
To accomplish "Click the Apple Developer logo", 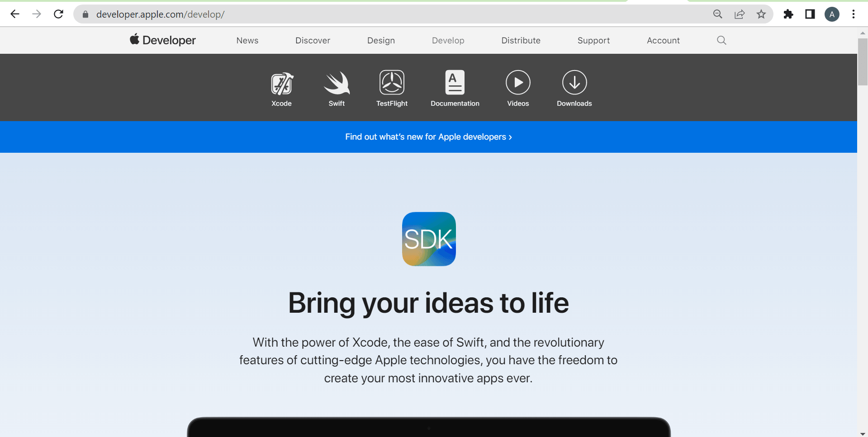I will [x=163, y=40].
